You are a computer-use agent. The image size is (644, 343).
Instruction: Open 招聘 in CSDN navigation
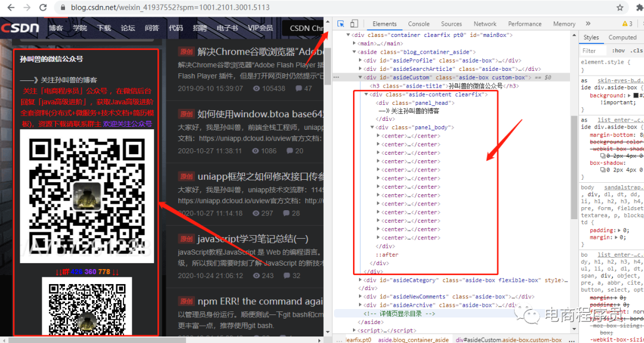click(200, 28)
